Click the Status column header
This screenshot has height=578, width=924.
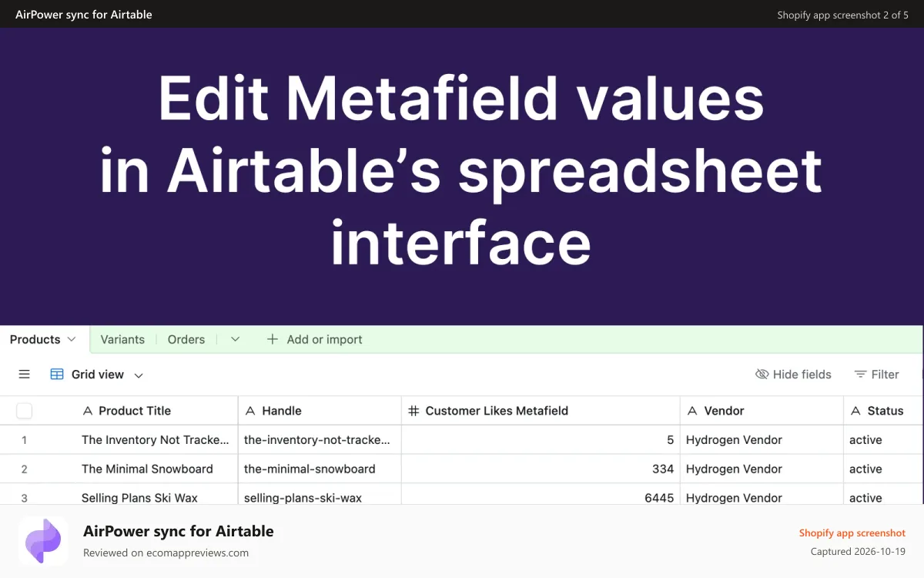click(x=884, y=411)
